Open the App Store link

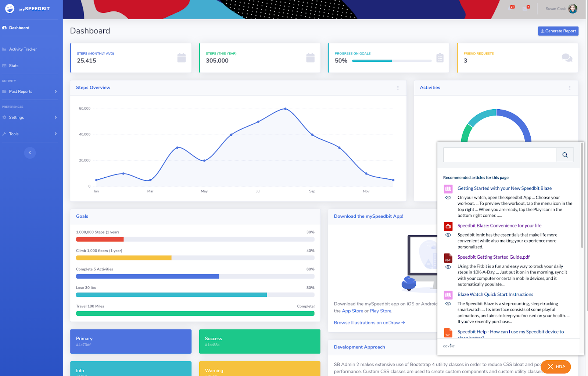352,311
